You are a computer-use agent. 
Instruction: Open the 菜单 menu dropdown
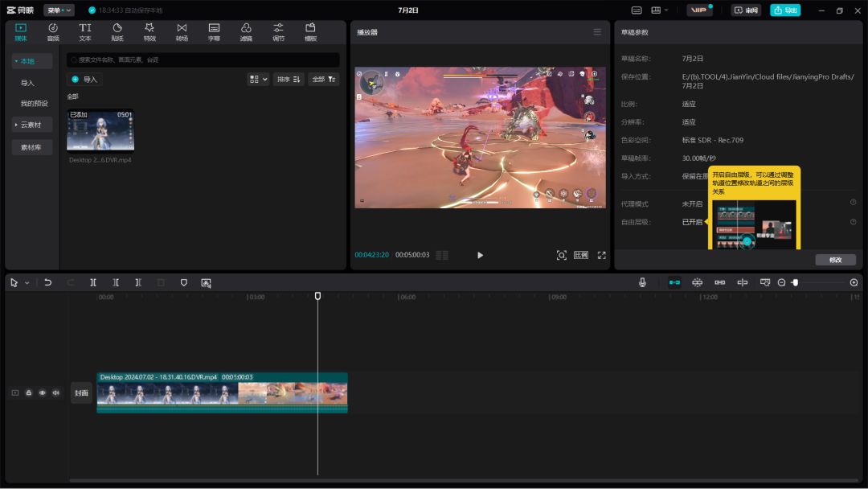click(59, 10)
